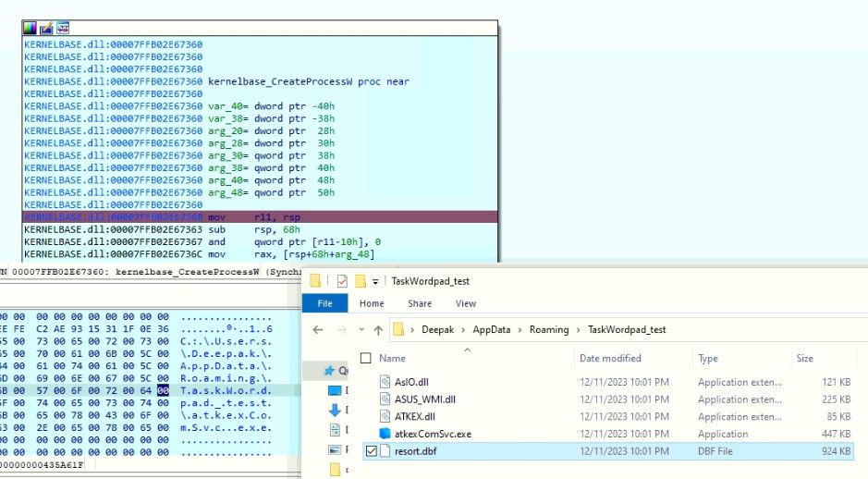The image size is (868, 479).
Task: Click the Properties checkmark icon in Explorer's quick access toolbar
Action: click(342, 281)
